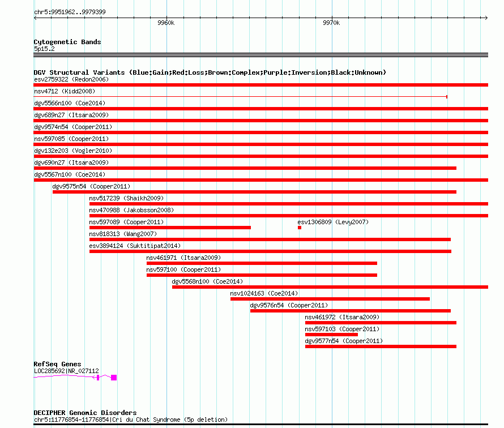Open nsv470988 (Jakobsson2008) label
The height and width of the screenshot is (428, 504).
pos(131,210)
